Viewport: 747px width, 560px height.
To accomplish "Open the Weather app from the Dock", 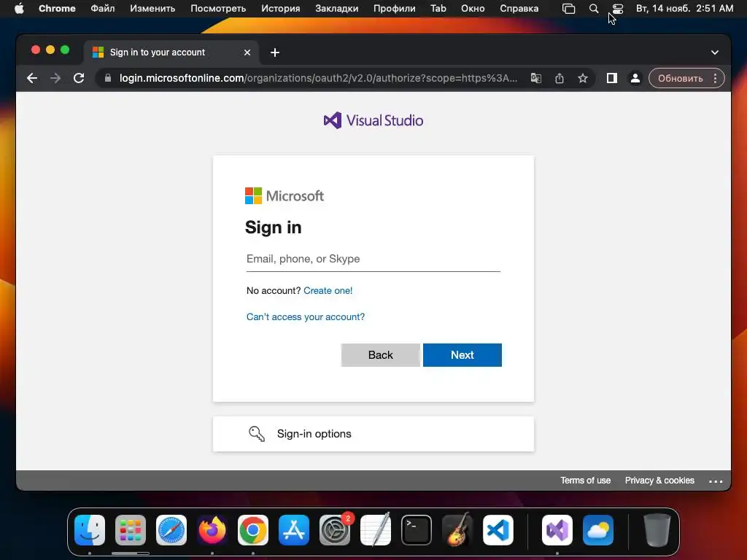I will (x=598, y=530).
